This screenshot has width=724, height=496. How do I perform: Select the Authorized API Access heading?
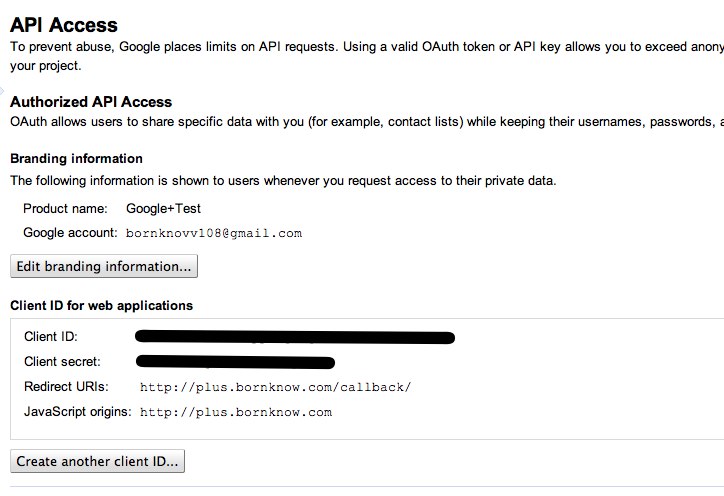coord(91,102)
